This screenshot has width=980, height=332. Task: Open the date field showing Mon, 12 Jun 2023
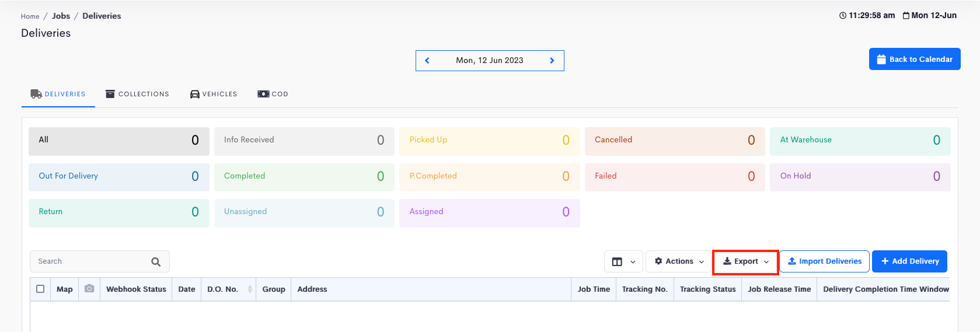489,61
